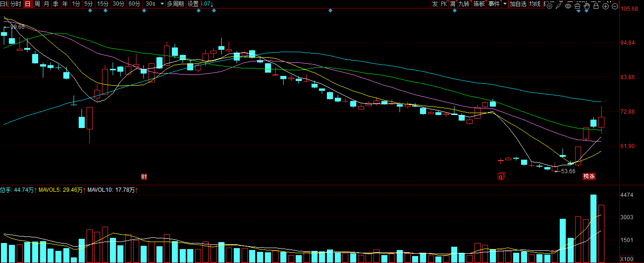Zoom out with the minus icon
The width and height of the screenshot is (644, 263).
(615, 6)
